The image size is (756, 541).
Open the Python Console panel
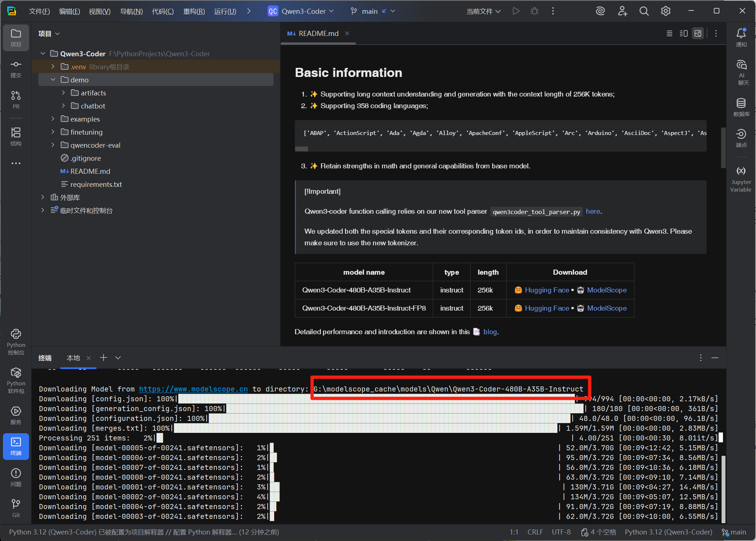coord(16,342)
